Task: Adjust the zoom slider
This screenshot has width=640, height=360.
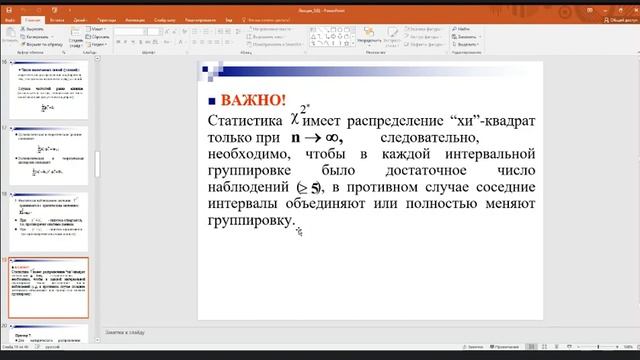Action: (x=598, y=347)
